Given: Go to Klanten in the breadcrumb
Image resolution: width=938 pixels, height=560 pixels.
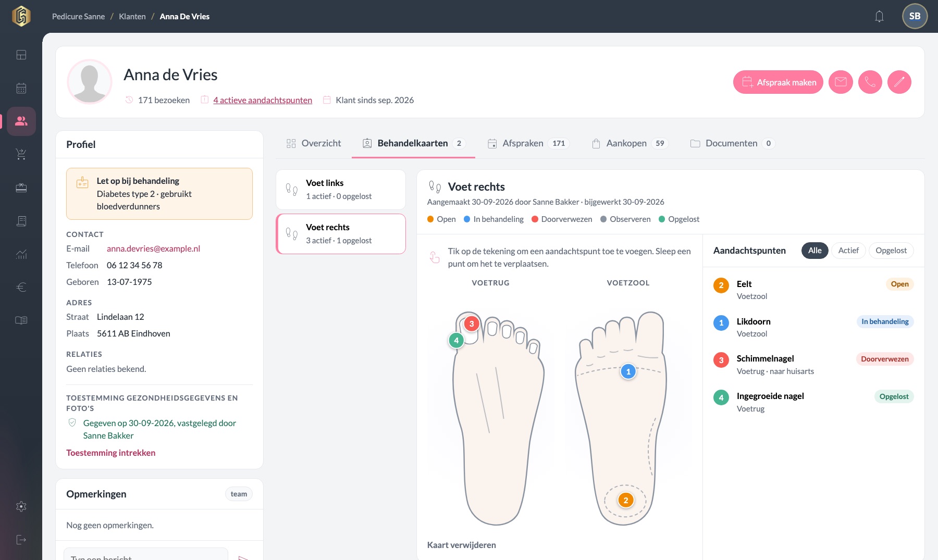Looking at the screenshot, I should [x=132, y=17].
